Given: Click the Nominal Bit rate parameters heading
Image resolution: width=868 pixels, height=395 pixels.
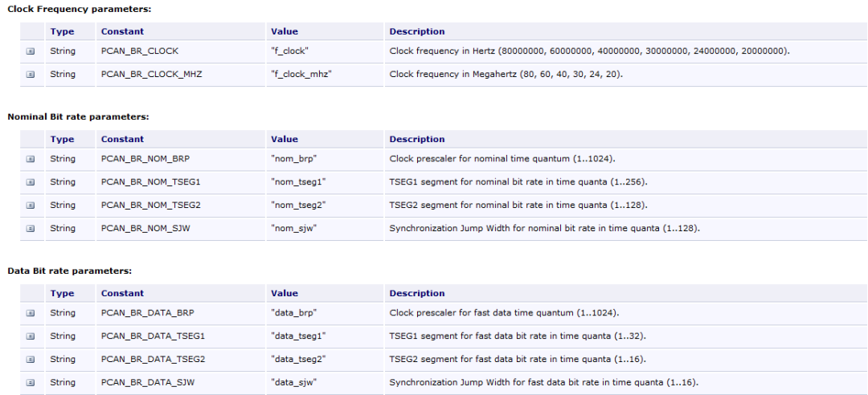Looking at the screenshot, I should (x=78, y=116).
